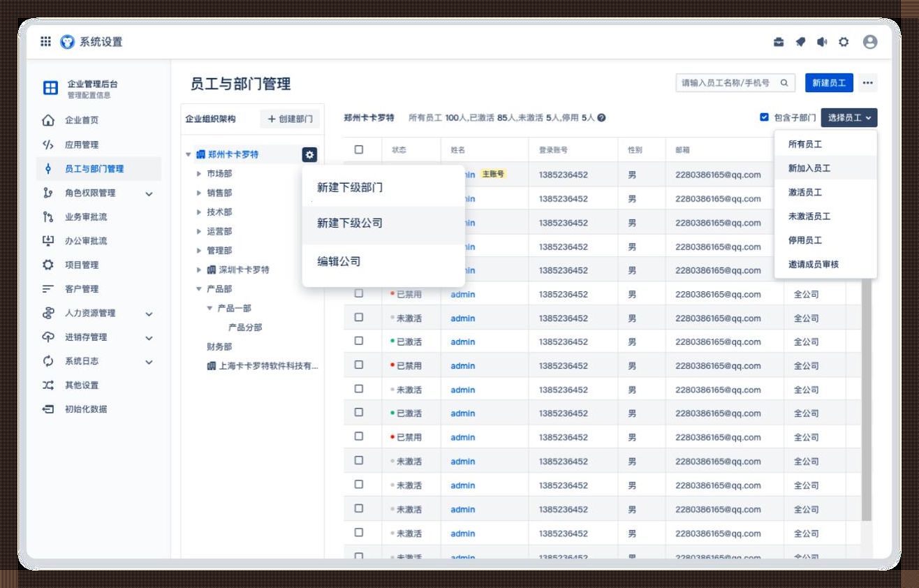
Task: Tick the select-all checkbox in table header
Action: (x=359, y=149)
